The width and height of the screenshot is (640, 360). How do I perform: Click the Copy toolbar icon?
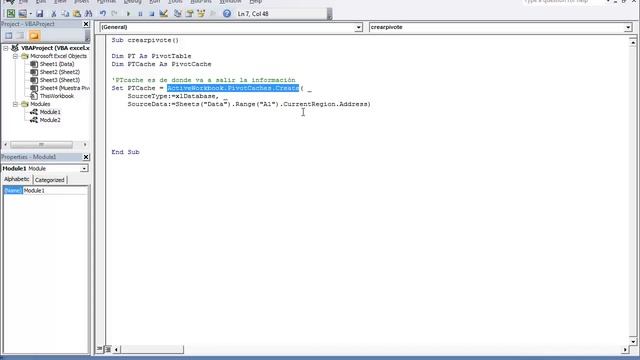point(65,13)
